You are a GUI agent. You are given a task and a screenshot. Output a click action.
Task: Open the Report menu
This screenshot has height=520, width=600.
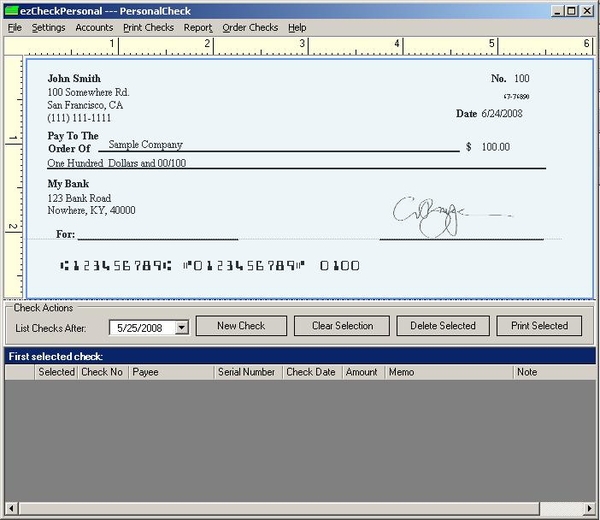coord(198,28)
